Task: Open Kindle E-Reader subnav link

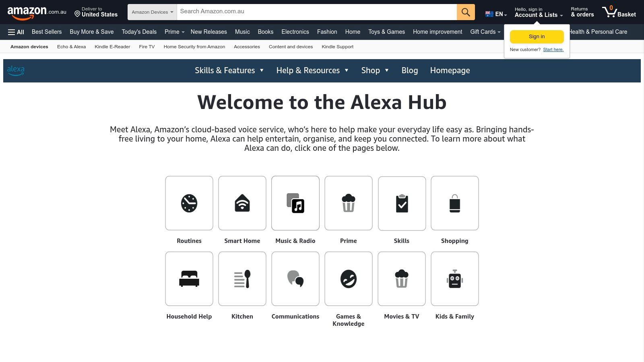Action: 112,47
